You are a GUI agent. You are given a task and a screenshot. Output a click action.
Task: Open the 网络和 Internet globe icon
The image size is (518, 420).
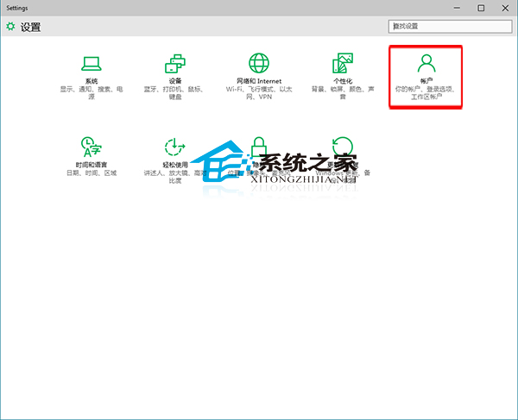[x=259, y=63]
